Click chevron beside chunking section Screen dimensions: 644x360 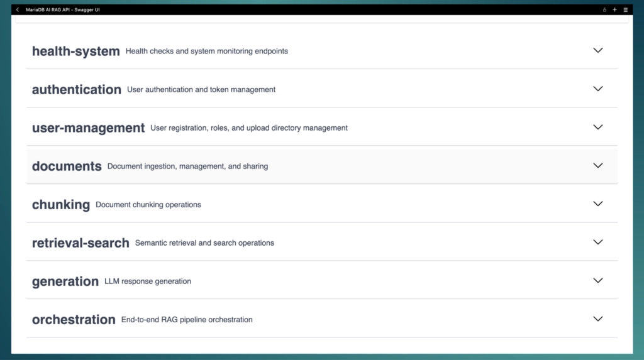pyautogui.click(x=598, y=204)
